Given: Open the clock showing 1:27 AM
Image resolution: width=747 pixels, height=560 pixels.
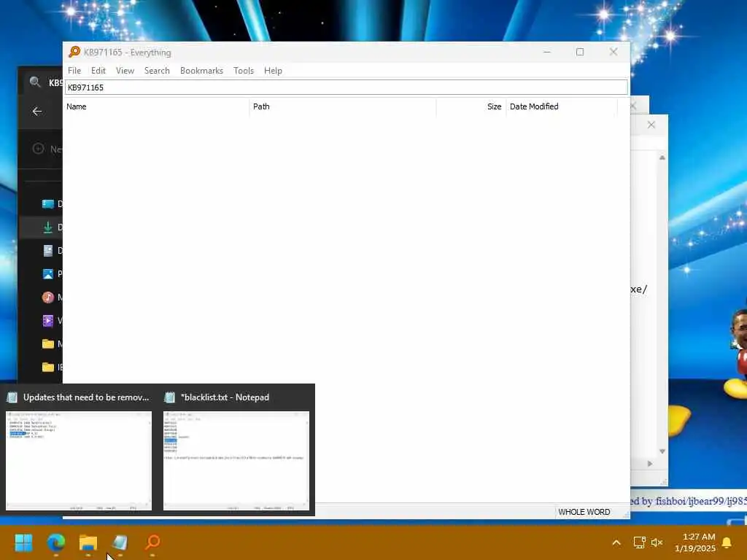Looking at the screenshot, I should pos(695,542).
